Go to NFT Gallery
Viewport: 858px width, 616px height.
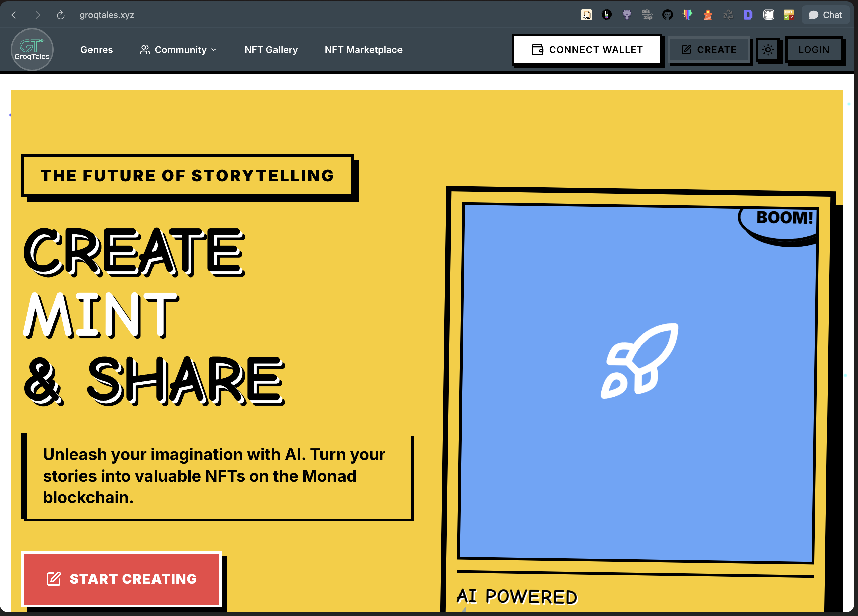click(x=271, y=50)
